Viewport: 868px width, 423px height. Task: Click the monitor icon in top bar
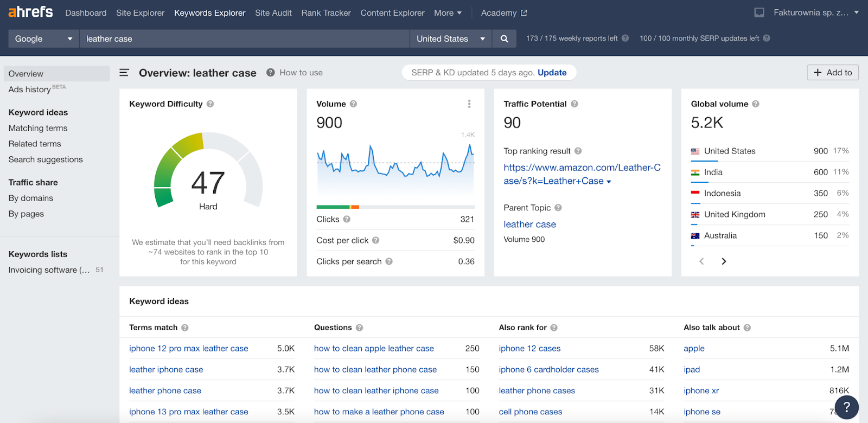click(759, 12)
